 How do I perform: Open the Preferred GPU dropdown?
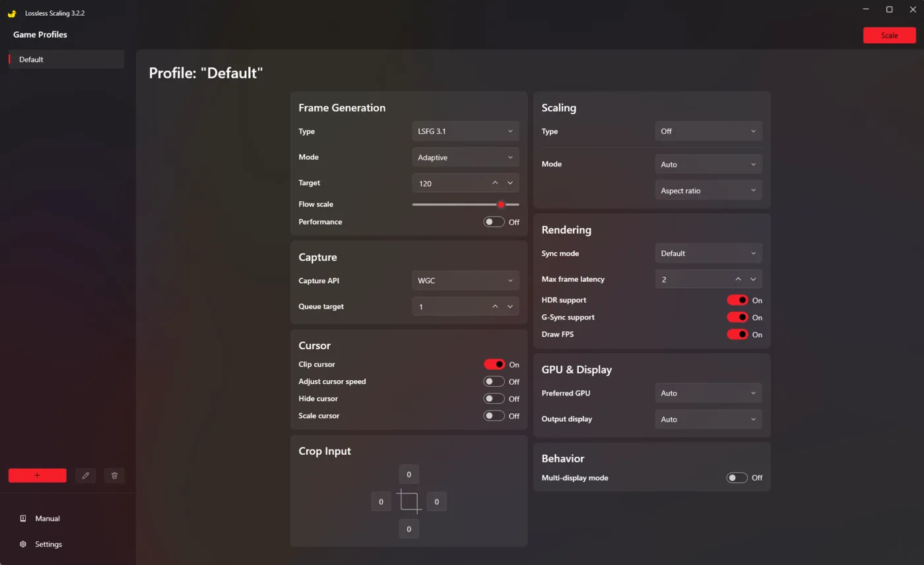[x=708, y=393]
